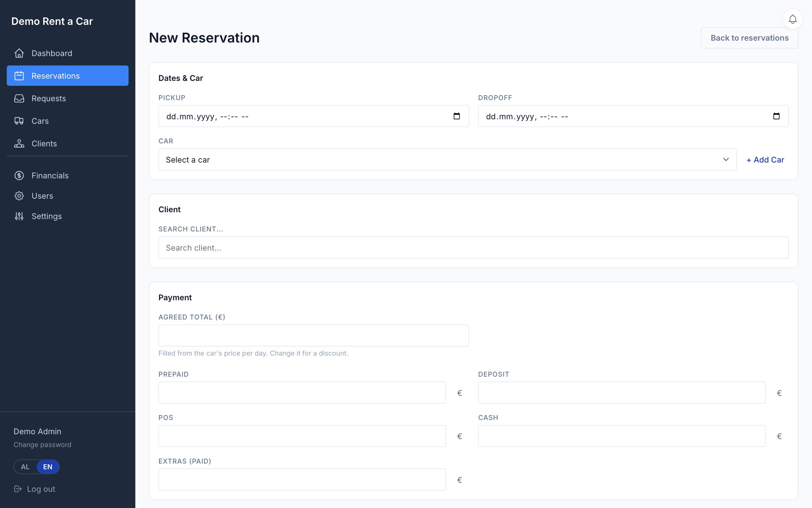Click Back to reservations button
The height and width of the screenshot is (508, 812).
749,38
